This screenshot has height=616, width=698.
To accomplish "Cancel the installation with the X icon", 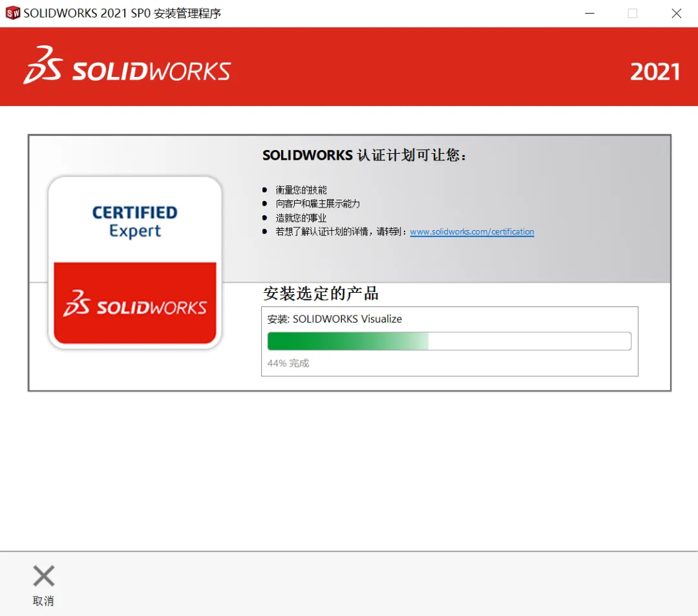I will pos(44,576).
